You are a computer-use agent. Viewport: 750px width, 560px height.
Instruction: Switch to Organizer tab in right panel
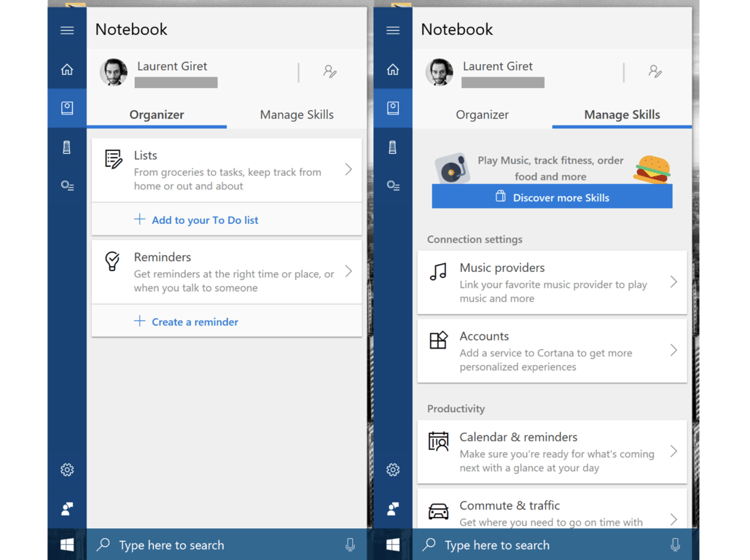483,115
